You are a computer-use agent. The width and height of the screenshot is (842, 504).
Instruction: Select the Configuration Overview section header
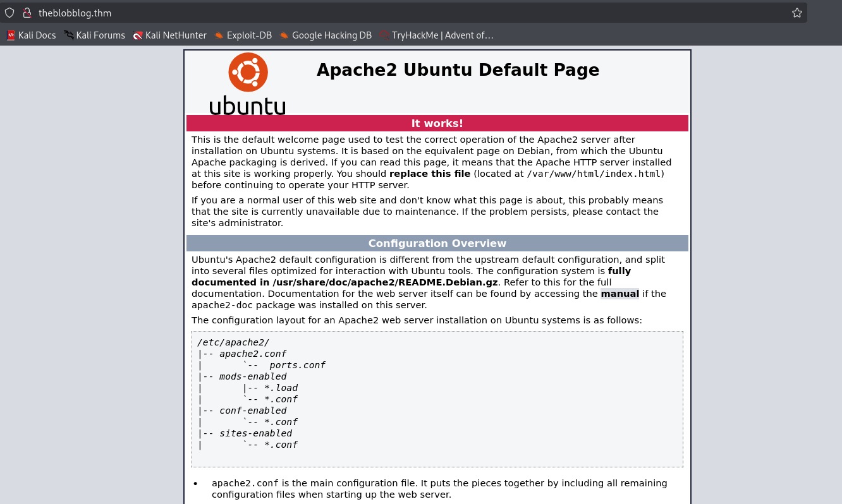tap(437, 243)
